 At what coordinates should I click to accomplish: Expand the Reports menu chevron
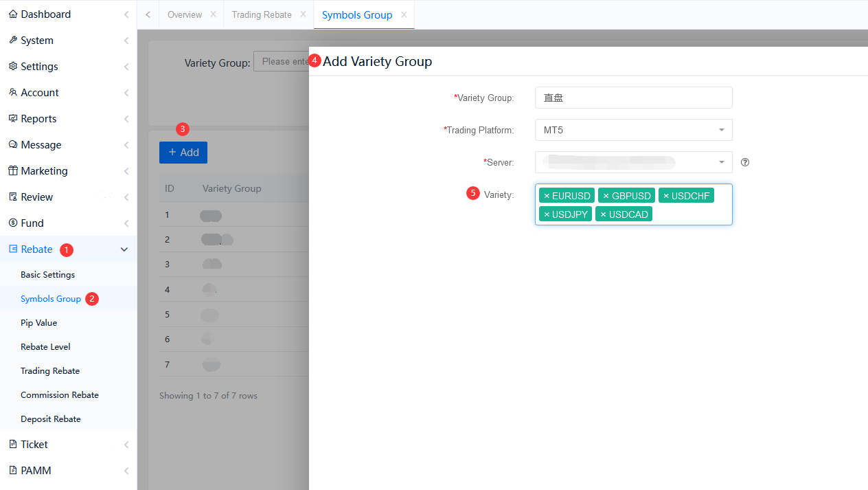126,119
